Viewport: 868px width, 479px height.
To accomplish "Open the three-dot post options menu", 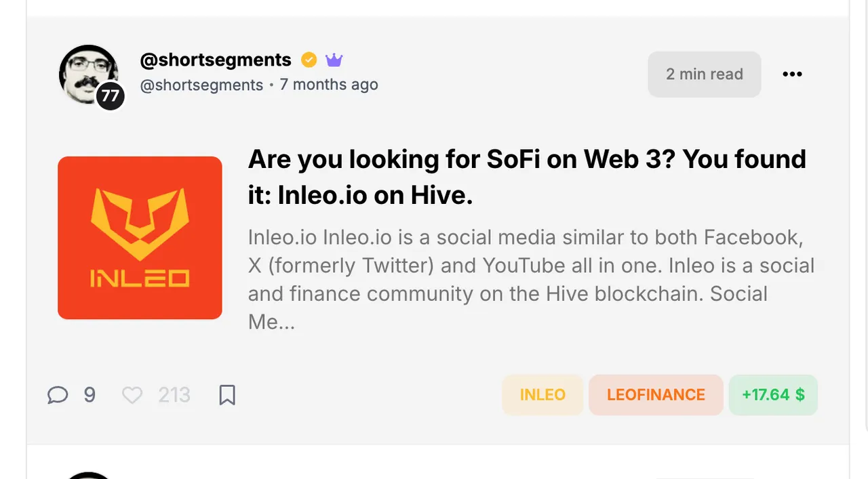I will 792,74.
